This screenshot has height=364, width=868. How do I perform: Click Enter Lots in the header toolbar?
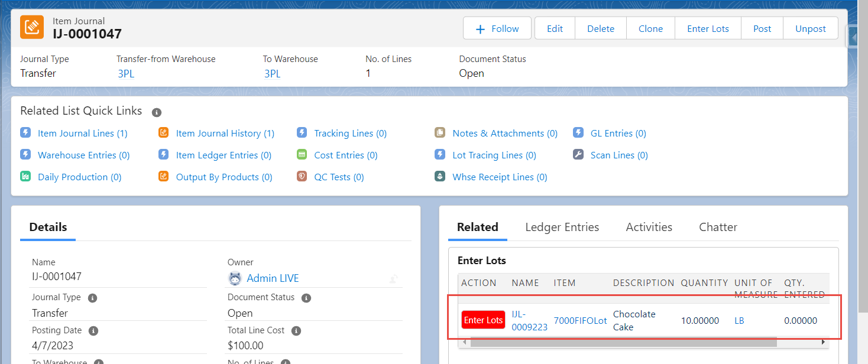click(x=708, y=28)
